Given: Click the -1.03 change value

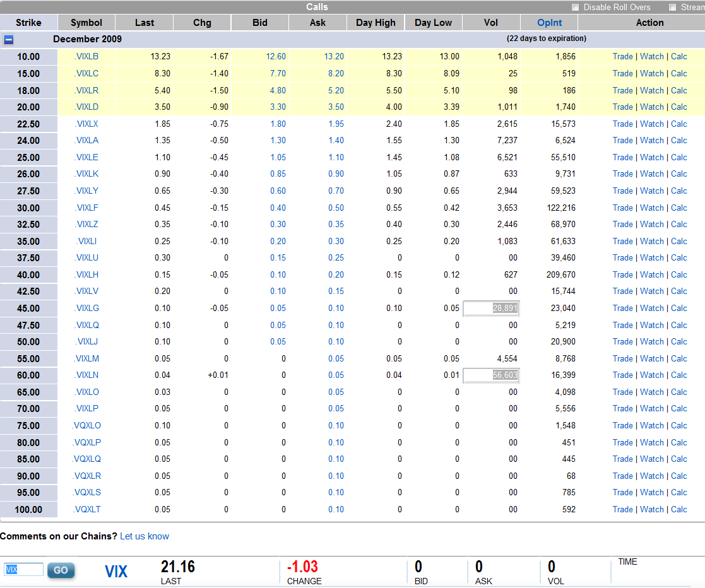Looking at the screenshot, I should (x=302, y=567).
